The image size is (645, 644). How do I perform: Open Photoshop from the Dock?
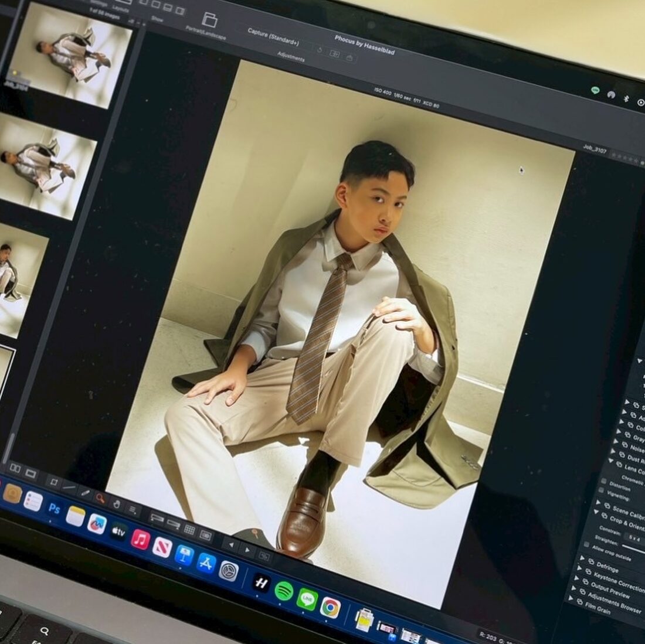54,509
